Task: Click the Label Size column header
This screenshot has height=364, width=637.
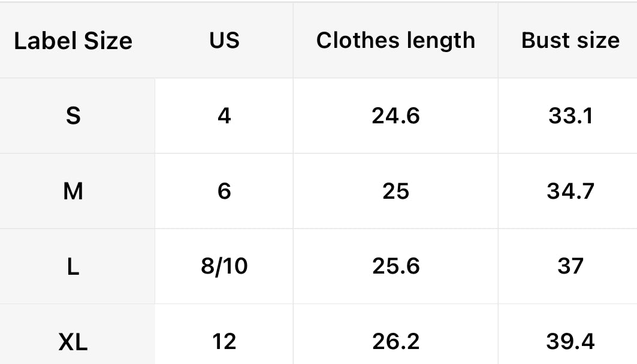Action: tap(73, 41)
